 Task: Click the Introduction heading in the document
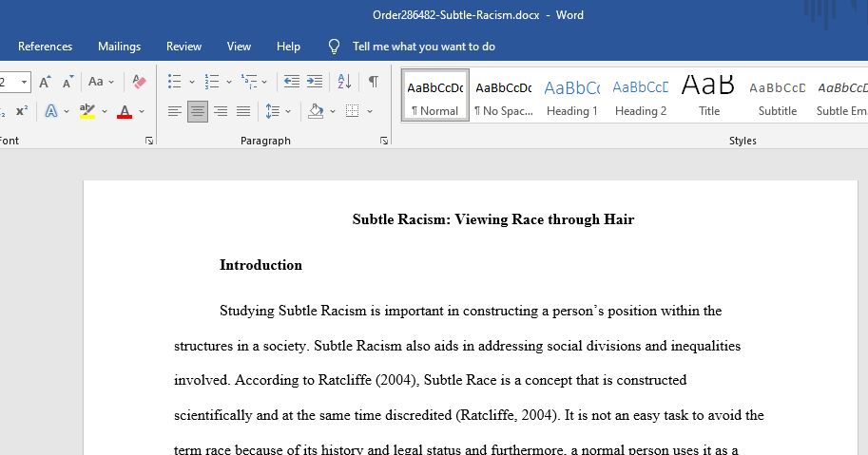pyautogui.click(x=260, y=265)
